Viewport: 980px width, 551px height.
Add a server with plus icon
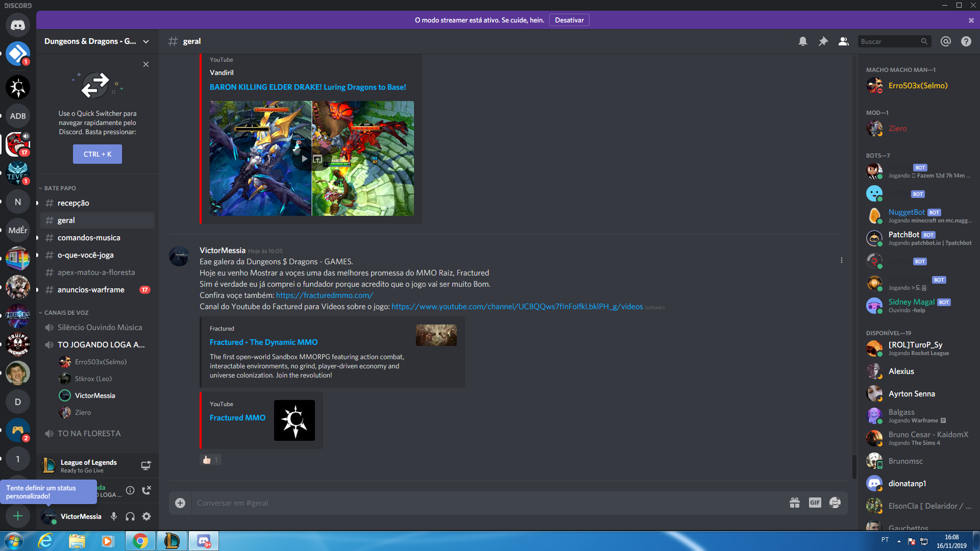coord(18,516)
